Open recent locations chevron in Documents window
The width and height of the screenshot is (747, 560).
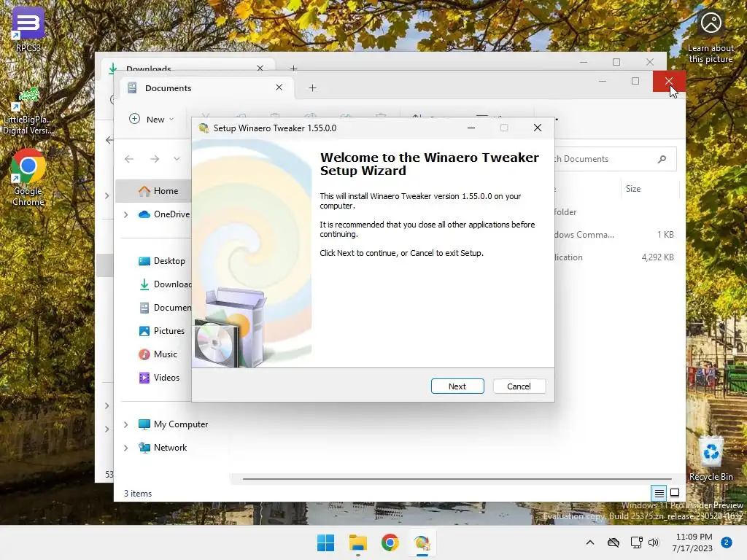coord(177,158)
